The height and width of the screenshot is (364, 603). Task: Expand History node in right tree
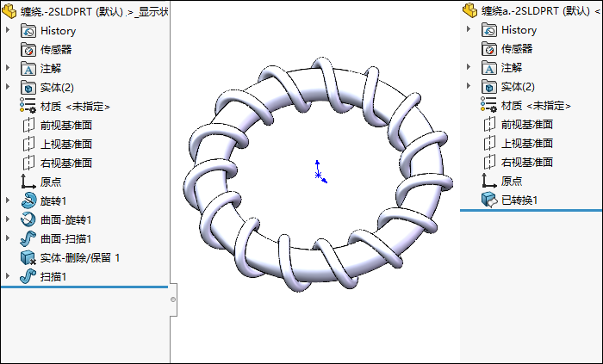(469, 28)
